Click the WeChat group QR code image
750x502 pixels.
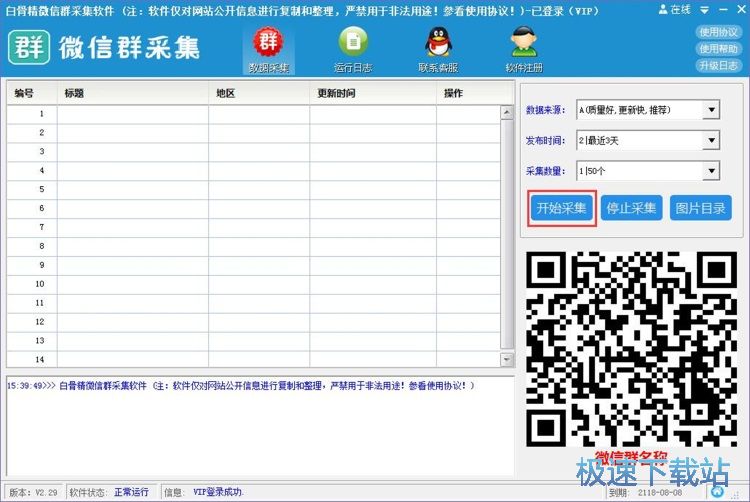[631, 349]
